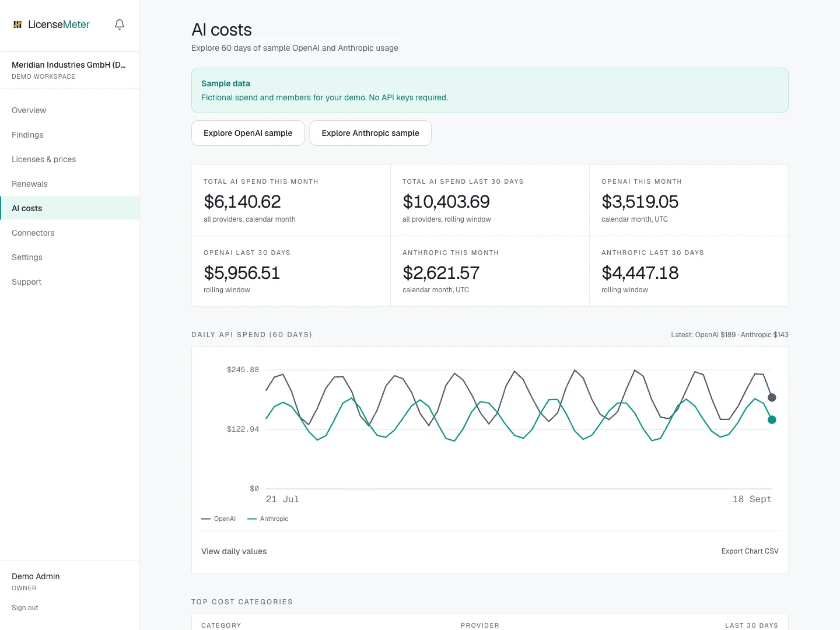
Task: Expand View daily values
Action: click(234, 551)
